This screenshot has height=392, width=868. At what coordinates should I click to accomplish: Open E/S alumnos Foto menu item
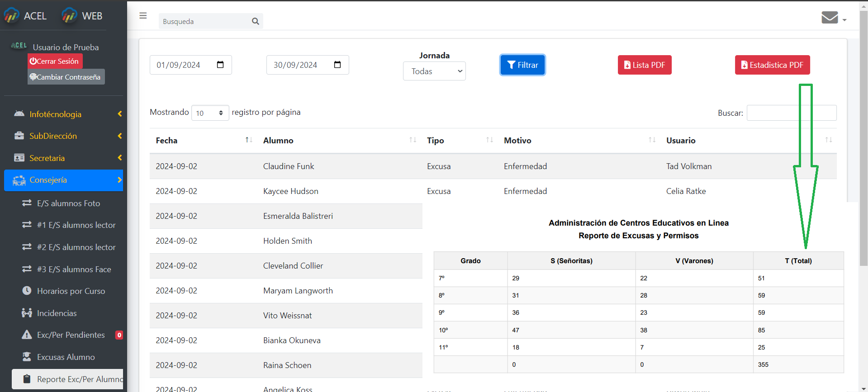[x=68, y=203]
